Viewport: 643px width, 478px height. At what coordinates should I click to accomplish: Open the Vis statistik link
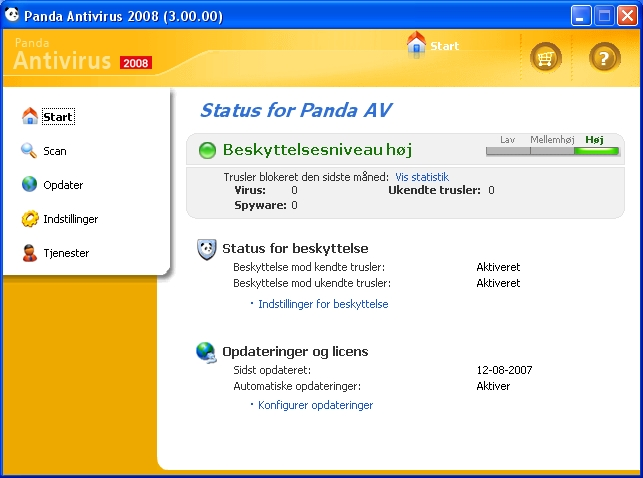click(422, 177)
